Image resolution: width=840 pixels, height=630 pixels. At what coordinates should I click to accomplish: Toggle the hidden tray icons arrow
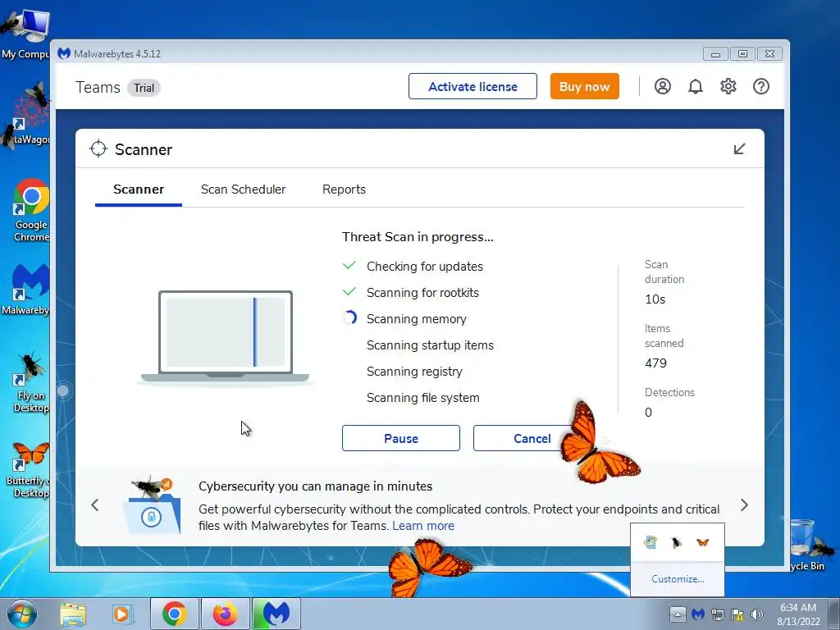(677, 614)
